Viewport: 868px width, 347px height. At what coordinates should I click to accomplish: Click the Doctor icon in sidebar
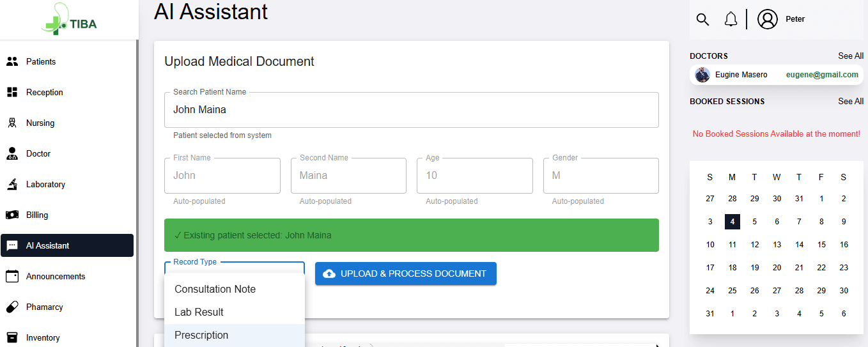click(12, 153)
